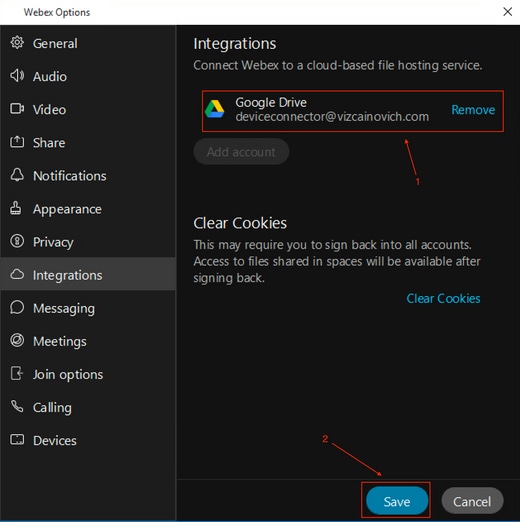The width and height of the screenshot is (520, 522).
Task: Click the Calling phone icon
Action: (17, 406)
